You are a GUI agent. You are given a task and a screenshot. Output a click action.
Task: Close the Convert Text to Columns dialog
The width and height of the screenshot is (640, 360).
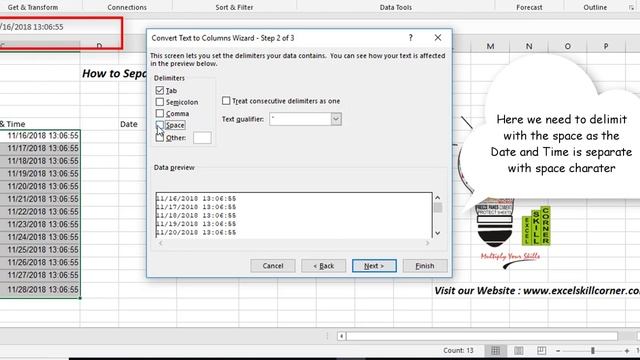click(x=438, y=38)
